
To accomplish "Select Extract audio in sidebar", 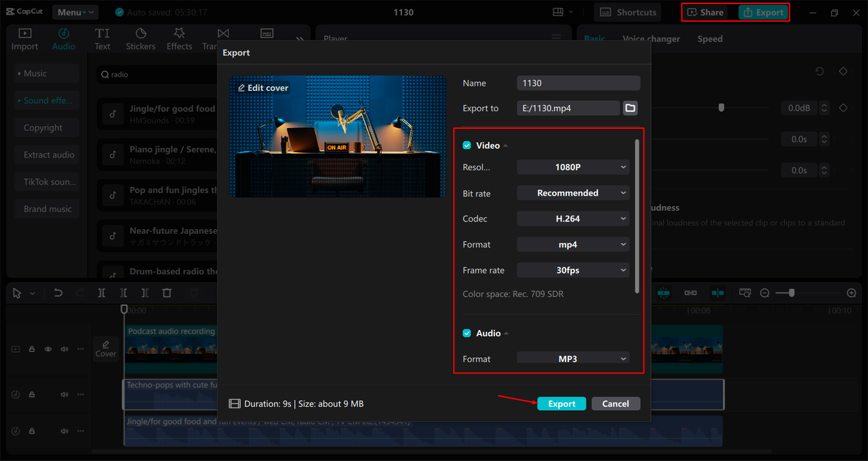I will [47, 155].
